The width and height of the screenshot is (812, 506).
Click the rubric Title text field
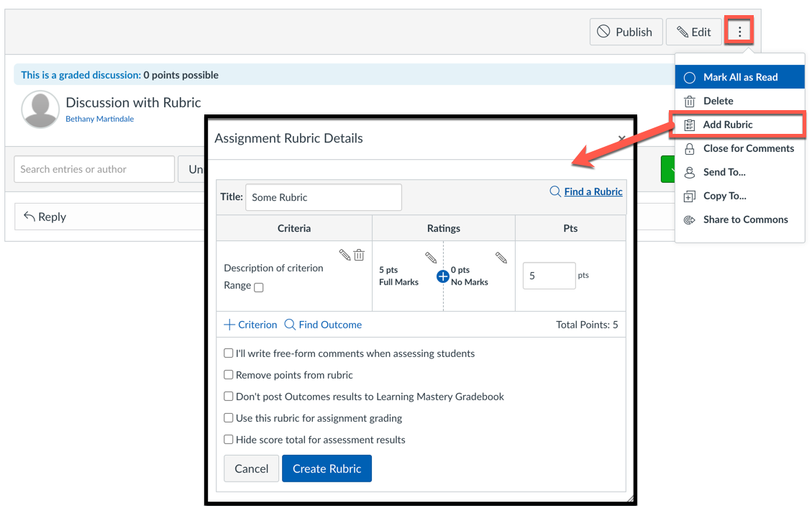[324, 197]
